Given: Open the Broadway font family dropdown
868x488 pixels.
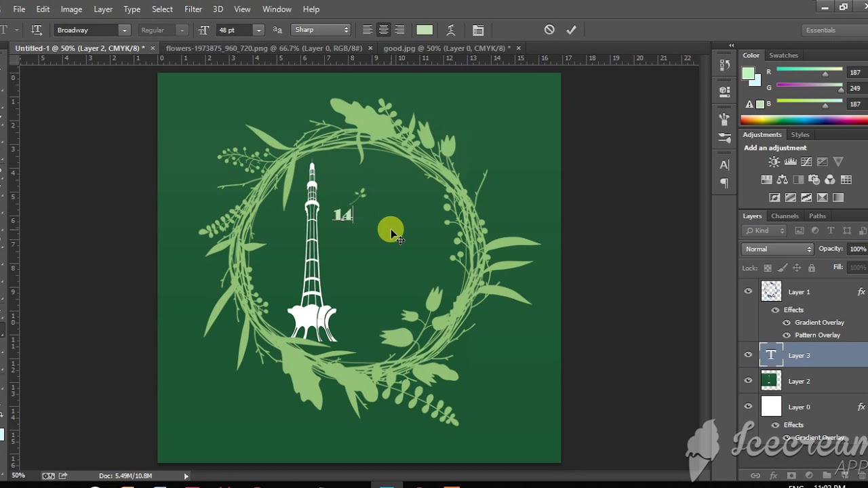Looking at the screenshot, I should 124,30.
